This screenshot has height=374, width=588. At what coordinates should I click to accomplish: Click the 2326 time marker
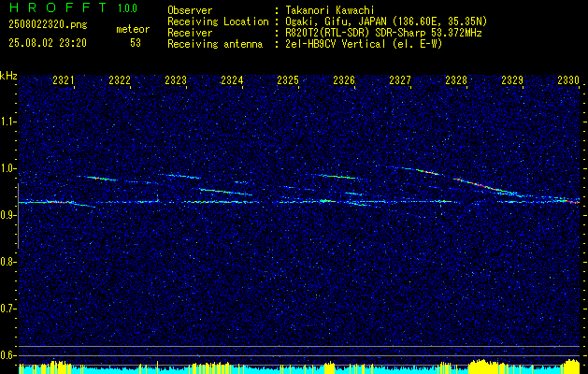click(x=344, y=79)
